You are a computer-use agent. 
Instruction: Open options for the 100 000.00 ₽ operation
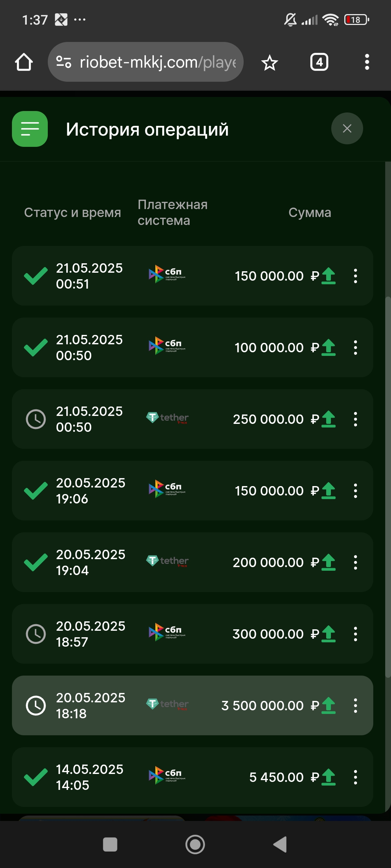coord(355,348)
